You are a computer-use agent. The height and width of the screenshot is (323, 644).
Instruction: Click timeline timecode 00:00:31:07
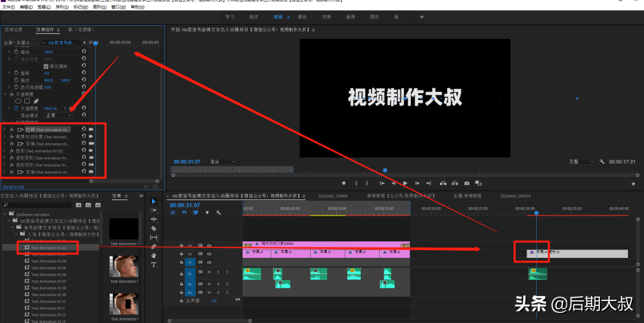click(x=185, y=205)
